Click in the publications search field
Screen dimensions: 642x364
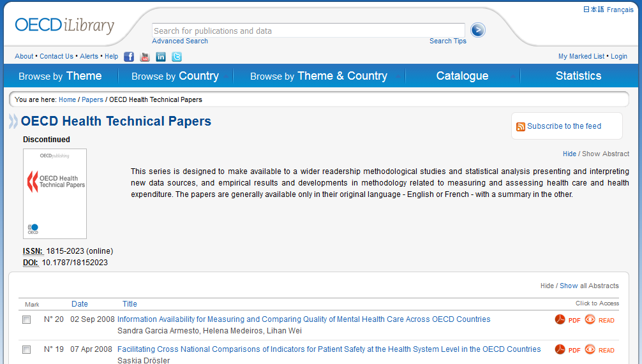click(x=308, y=31)
